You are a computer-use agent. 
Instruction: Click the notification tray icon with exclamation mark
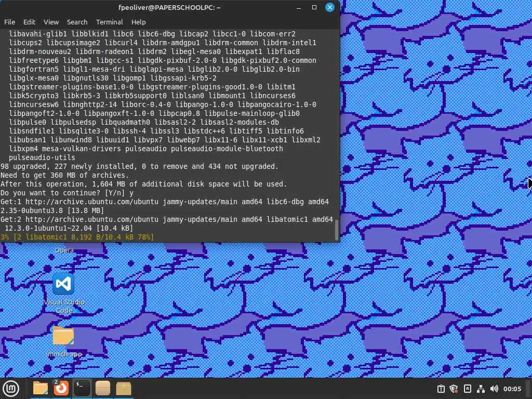pos(441,389)
